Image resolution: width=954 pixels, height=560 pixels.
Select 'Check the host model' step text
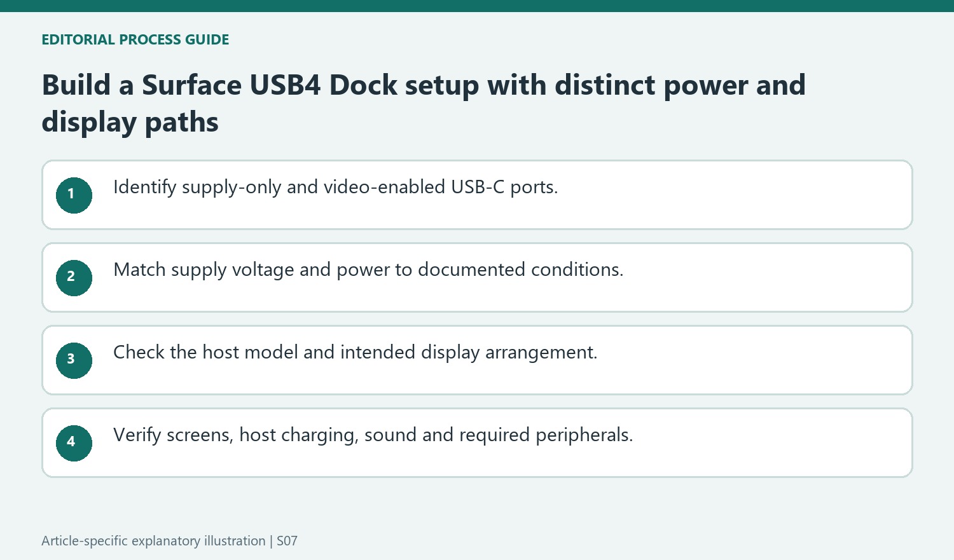pos(356,353)
